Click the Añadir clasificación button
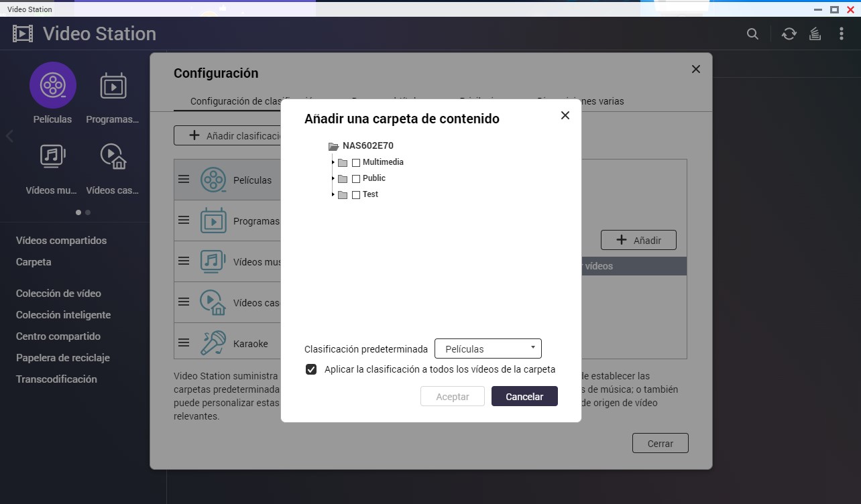Screen dimensions: 861x504 228,135
